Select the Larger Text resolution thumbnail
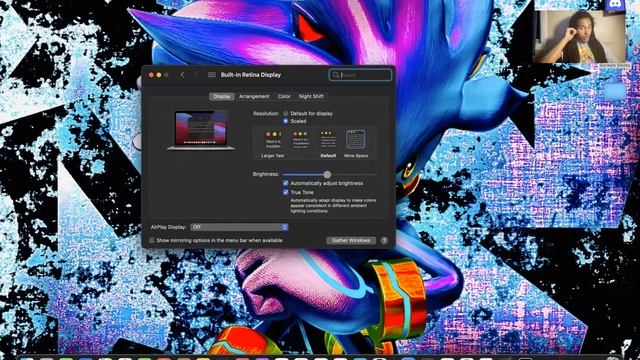The height and width of the screenshot is (360, 640). pyautogui.click(x=273, y=140)
